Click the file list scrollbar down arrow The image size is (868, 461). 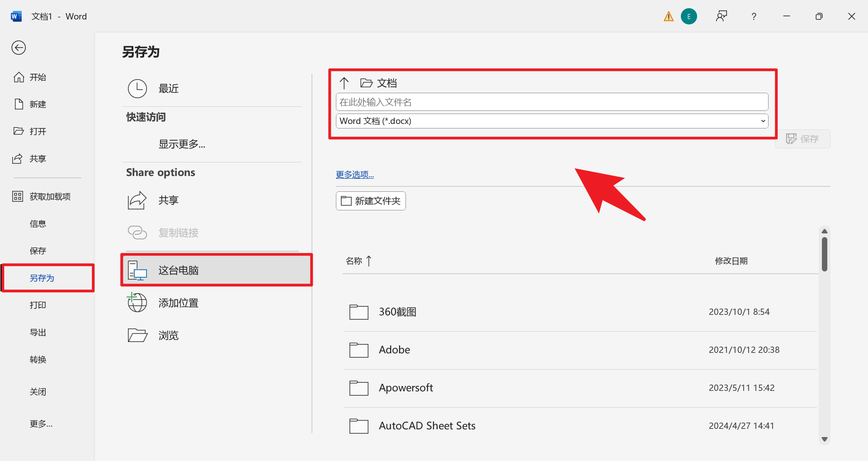pyautogui.click(x=824, y=439)
